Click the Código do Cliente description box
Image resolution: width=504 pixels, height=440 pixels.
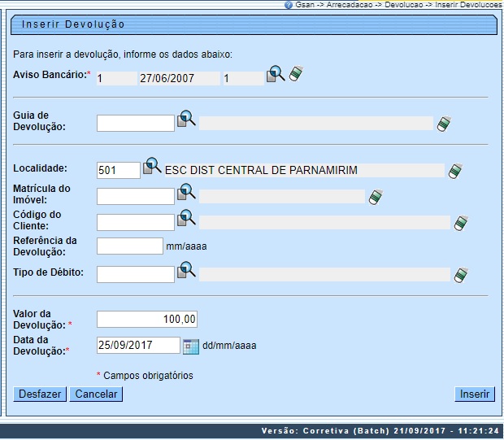(324, 222)
